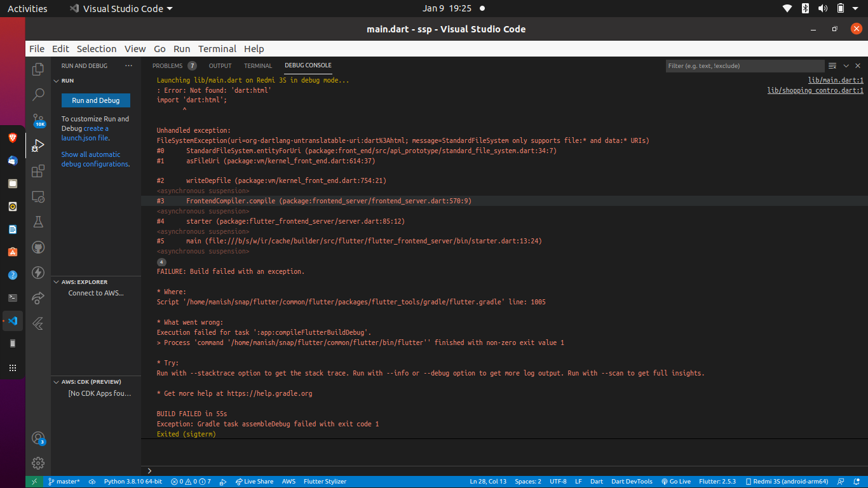Collapse the AWS: EXPLORER section
Image resolution: width=868 pixels, height=488 pixels.
coord(96,281)
